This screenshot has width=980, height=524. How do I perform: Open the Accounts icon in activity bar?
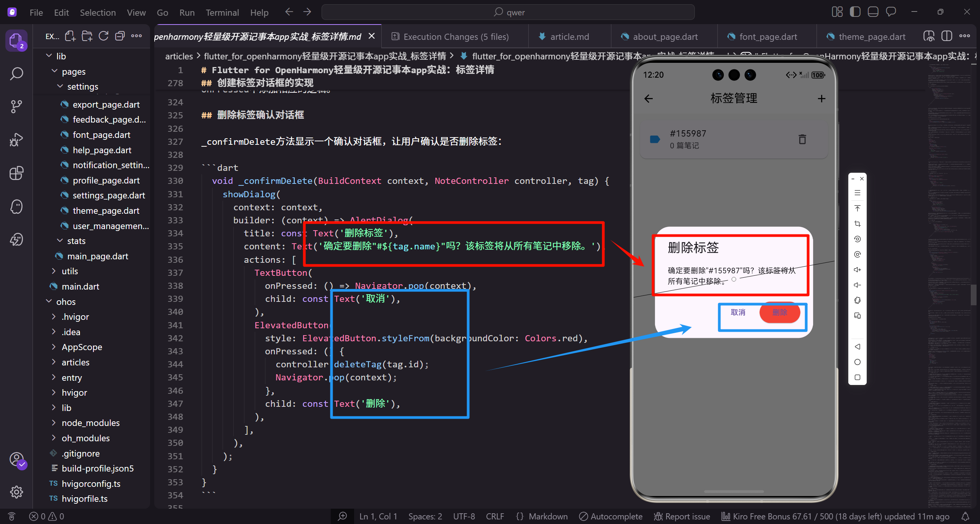point(17,459)
